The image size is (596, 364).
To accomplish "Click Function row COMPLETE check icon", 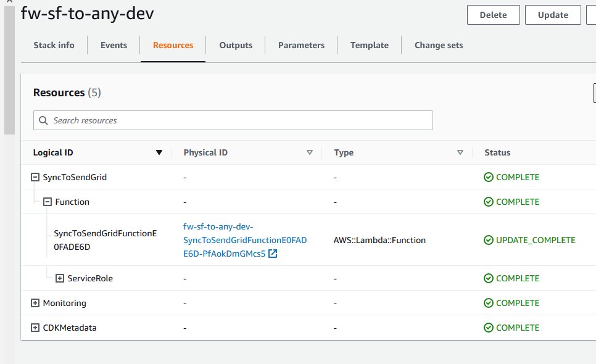I will click(x=489, y=202).
